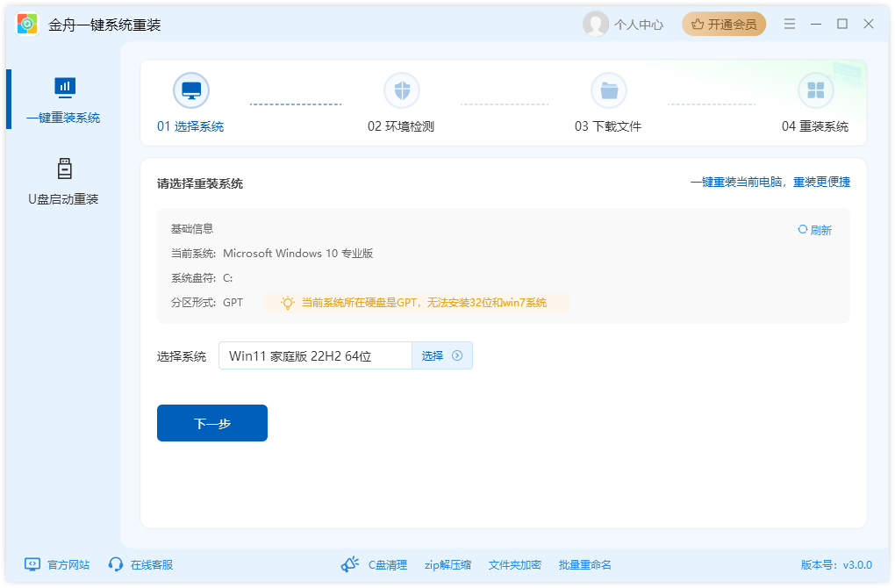The image size is (895, 588).
Task: Click step 02 shield icon
Action: click(402, 90)
